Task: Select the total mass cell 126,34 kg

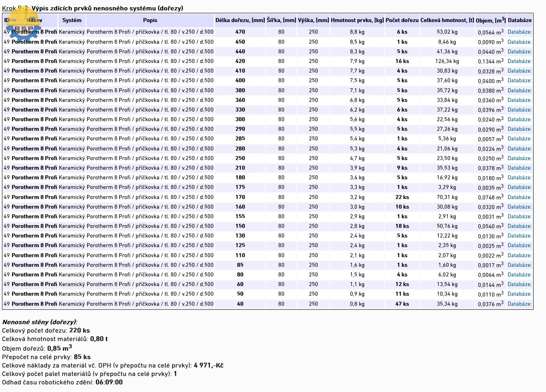Action: (x=447, y=61)
